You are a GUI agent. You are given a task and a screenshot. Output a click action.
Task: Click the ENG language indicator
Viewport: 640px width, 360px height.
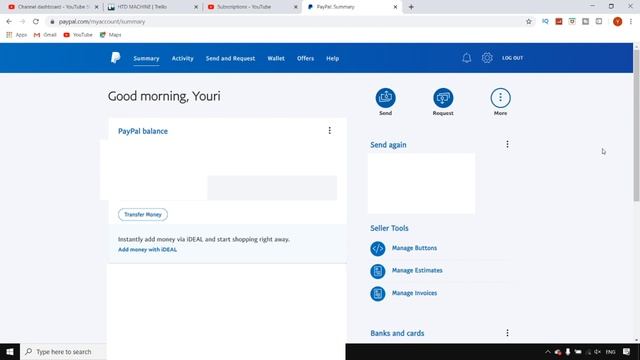pyautogui.click(x=610, y=352)
